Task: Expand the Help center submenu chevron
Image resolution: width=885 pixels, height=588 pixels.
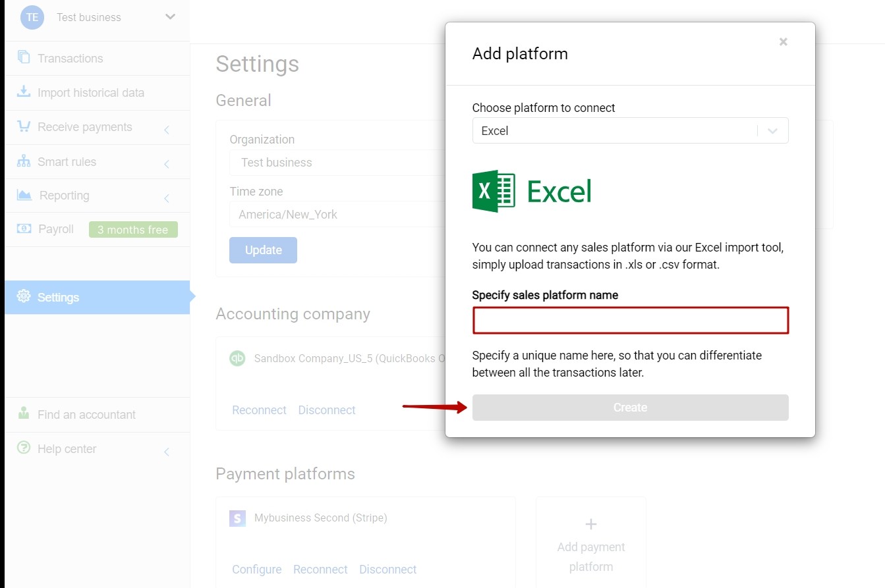Action: click(167, 452)
